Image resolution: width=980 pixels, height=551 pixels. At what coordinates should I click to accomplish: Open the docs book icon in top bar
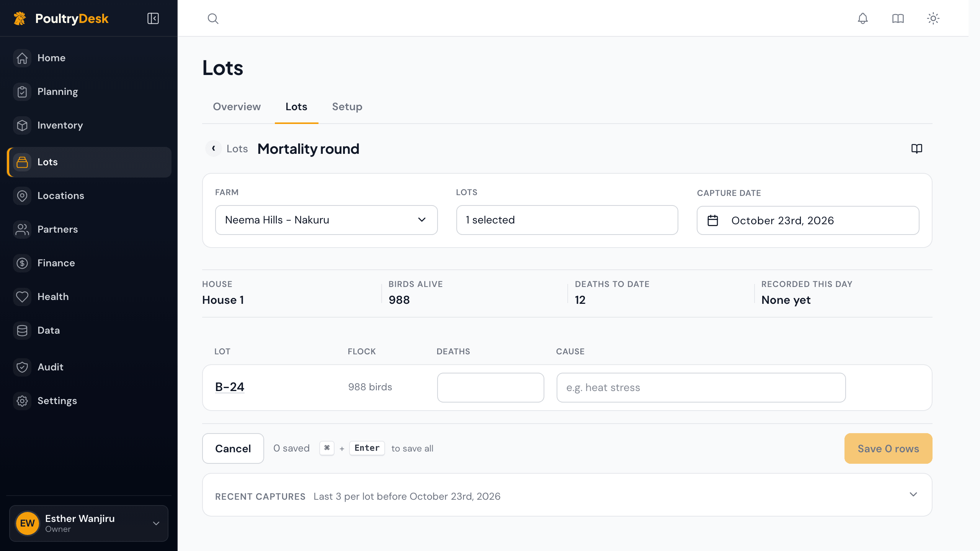pos(898,18)
